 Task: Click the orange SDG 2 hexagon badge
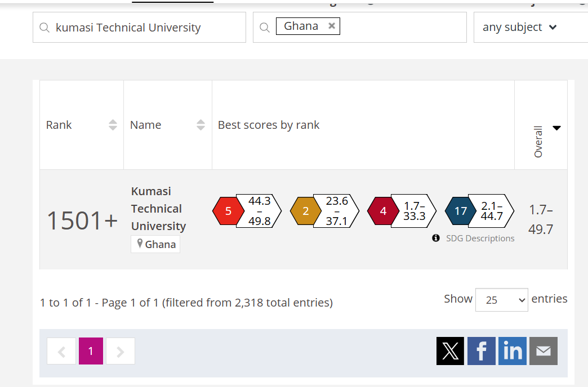(306, 211)
